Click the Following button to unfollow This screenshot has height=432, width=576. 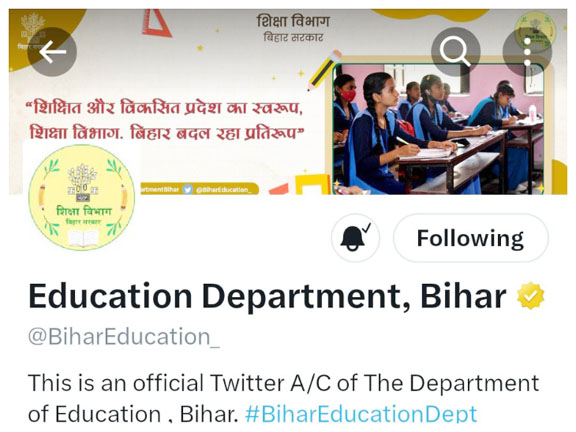(471, 238)
